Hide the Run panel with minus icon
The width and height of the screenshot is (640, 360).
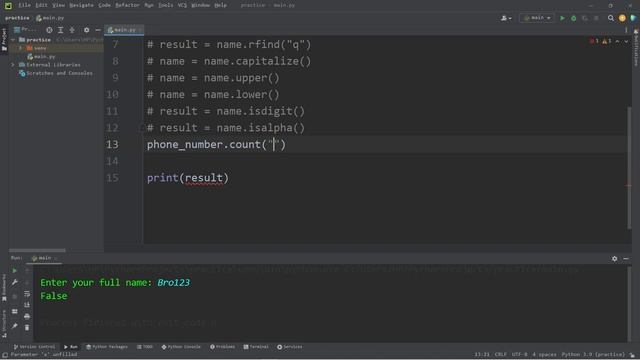coord(626,258)
